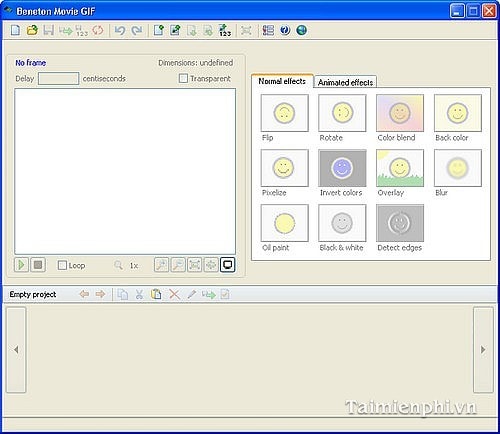Apply the Rotate effect thumbnail
This screenshot has height=434, width=500.
[342, 113]
